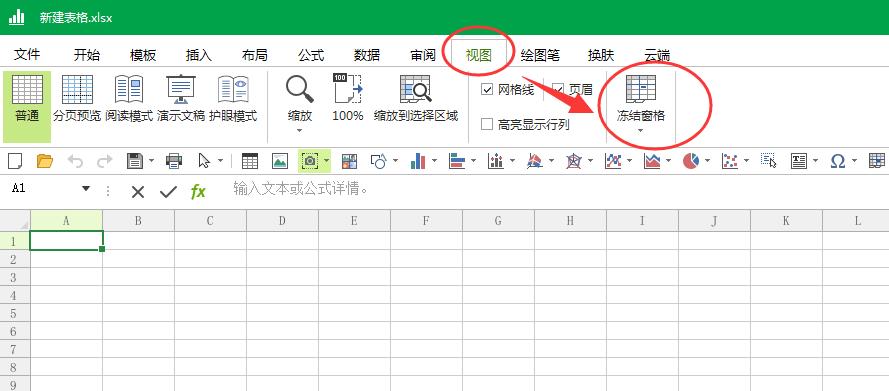Open the Skin (换肤) tab
This screenshot has height=391, width=889.
pos(601,55)
